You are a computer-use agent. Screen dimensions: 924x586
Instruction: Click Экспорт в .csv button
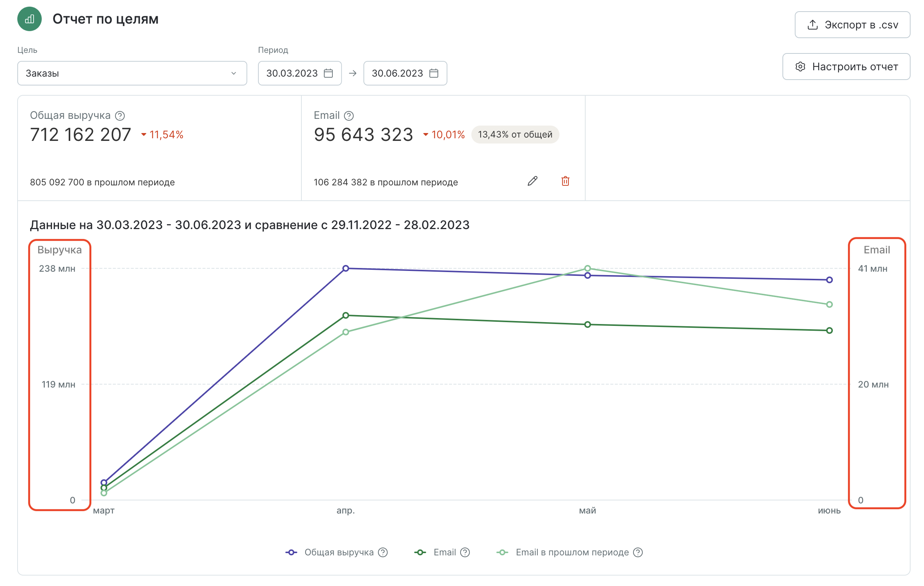pyautogui.click(x=852, y=25)
